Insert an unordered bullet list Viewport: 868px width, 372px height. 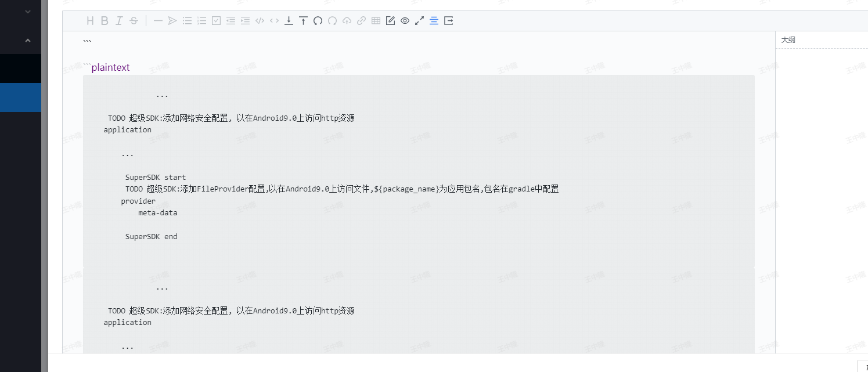point(187,21)
